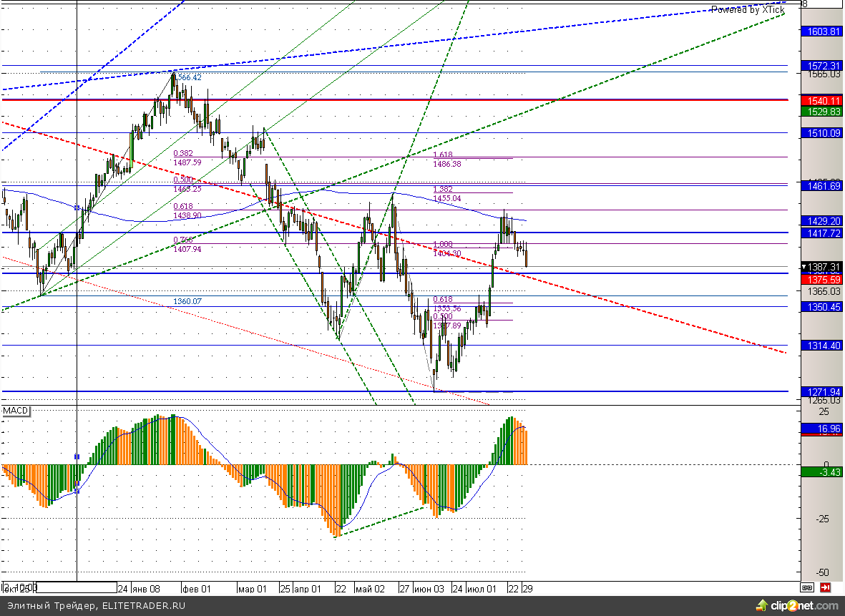Click the blue square marker on the moving average
The image size is (845, 616).
pyautogui.click(x=77, y=207)
